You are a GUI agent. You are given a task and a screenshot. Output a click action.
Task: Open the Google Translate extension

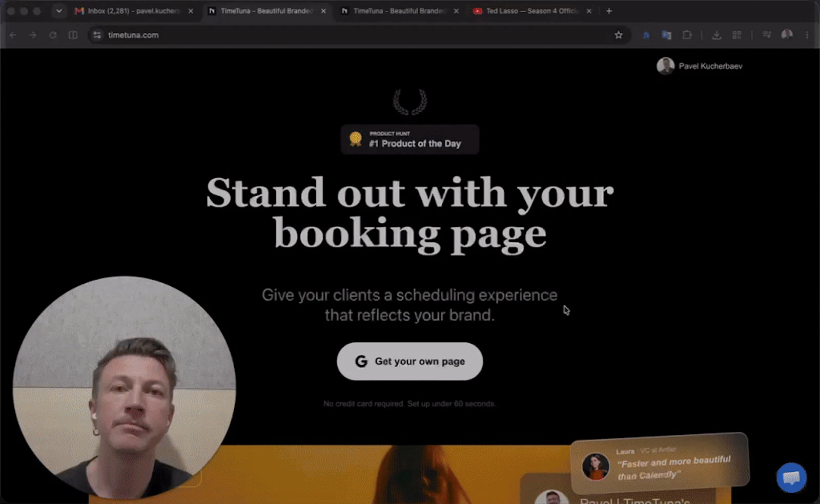666,35
